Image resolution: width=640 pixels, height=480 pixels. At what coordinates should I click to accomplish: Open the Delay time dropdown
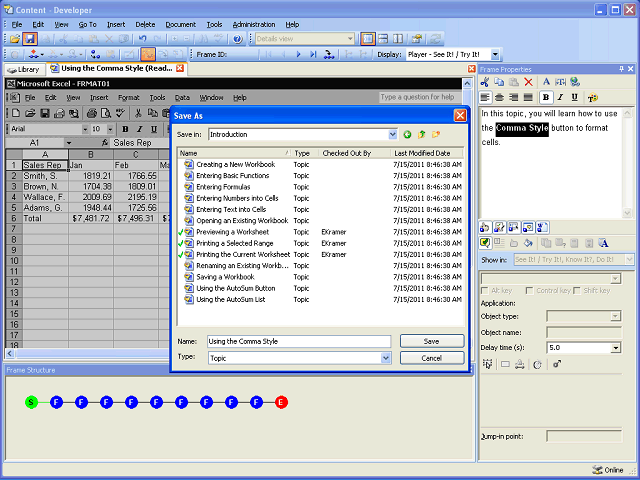pyautogui.click(x=617, y=347)
